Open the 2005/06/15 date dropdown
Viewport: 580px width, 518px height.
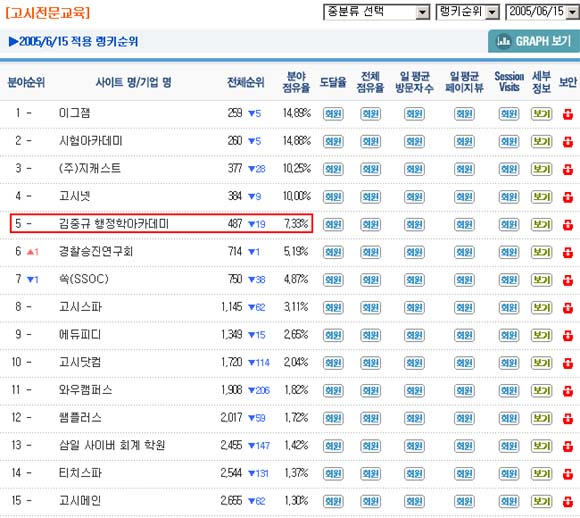point(542,12)
